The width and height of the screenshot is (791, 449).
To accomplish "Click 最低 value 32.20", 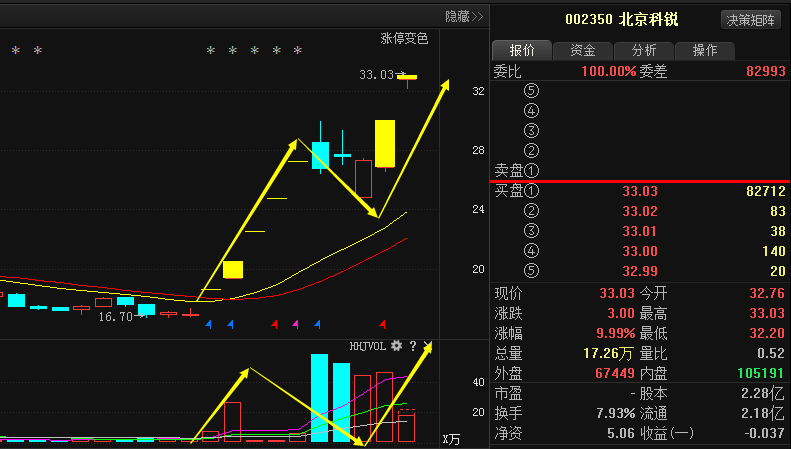I will 767,333.
